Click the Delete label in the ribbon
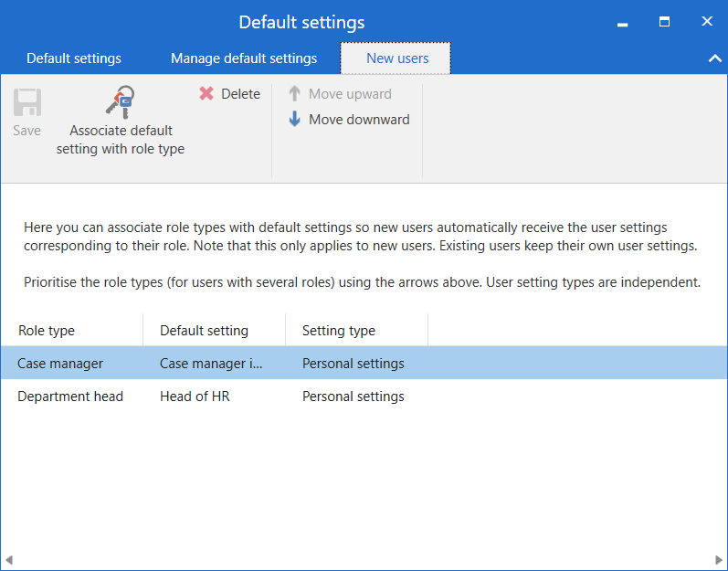 coord(240,94)
